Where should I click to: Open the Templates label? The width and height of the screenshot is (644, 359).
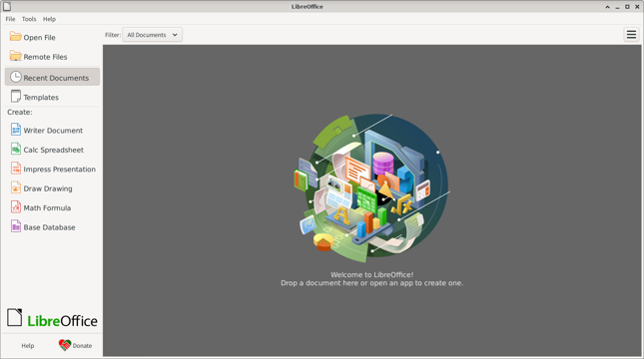(41, 98)
